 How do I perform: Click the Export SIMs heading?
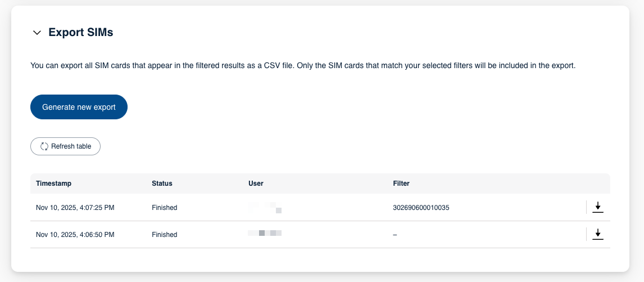click(81, 33)
